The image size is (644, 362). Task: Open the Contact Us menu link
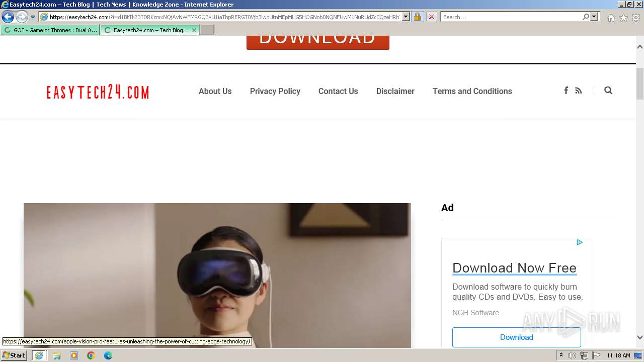[x=338, y=91]
